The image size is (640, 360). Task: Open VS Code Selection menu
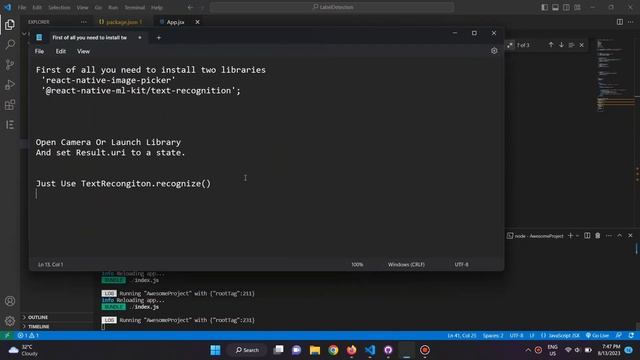coord(59,7)
